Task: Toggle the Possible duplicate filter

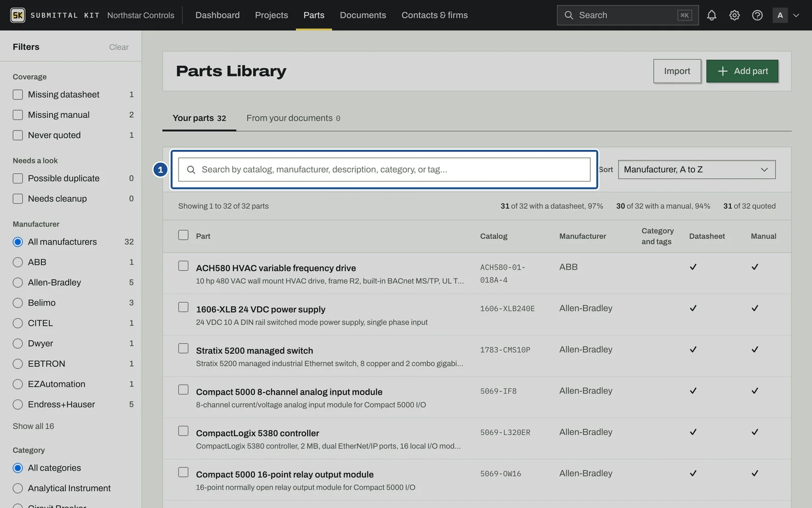Action: (x=18, y=178)
